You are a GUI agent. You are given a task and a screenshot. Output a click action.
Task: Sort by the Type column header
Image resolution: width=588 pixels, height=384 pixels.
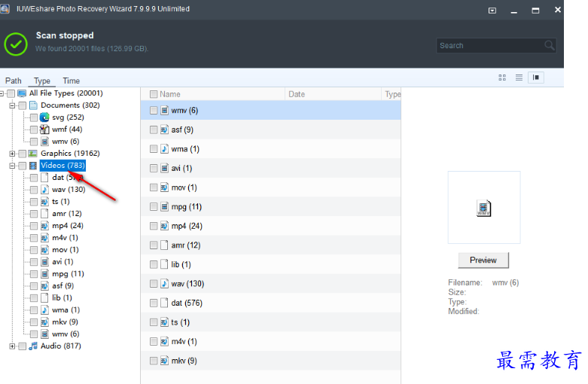pos(391,94)
